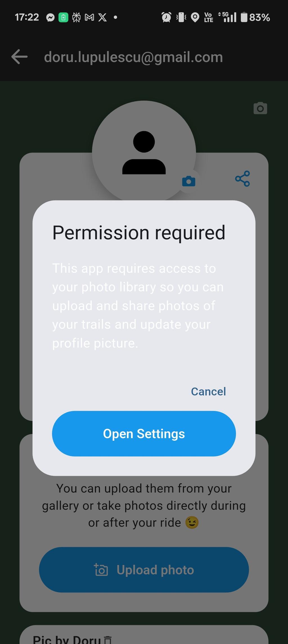Tap the back arrow in header
This screenshot has width=288, height=644.
(19, 57)
